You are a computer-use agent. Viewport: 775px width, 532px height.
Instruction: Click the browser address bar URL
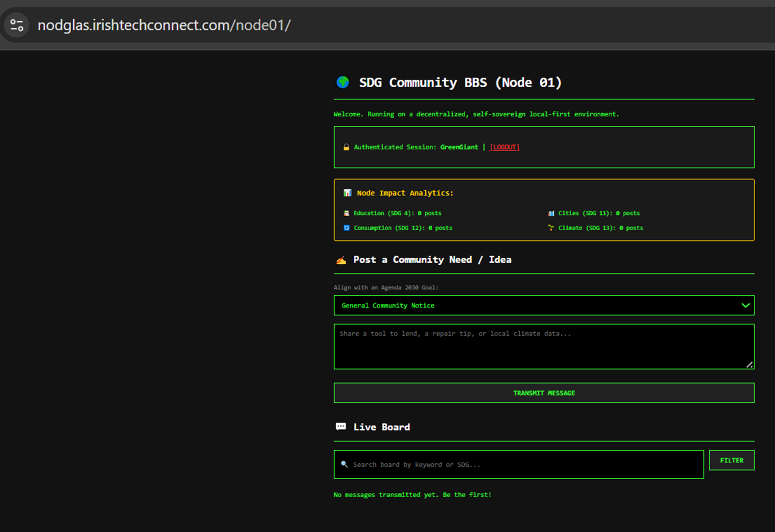pos(164,25)
